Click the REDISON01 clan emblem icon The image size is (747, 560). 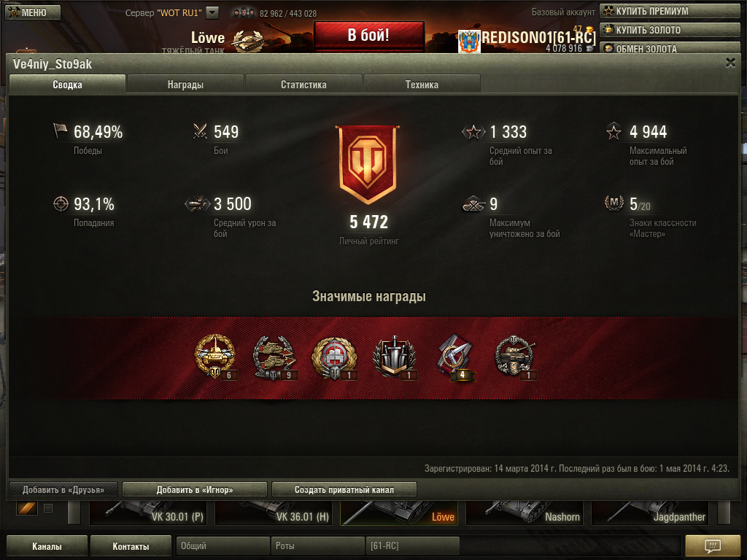click(x=469, y=42)
